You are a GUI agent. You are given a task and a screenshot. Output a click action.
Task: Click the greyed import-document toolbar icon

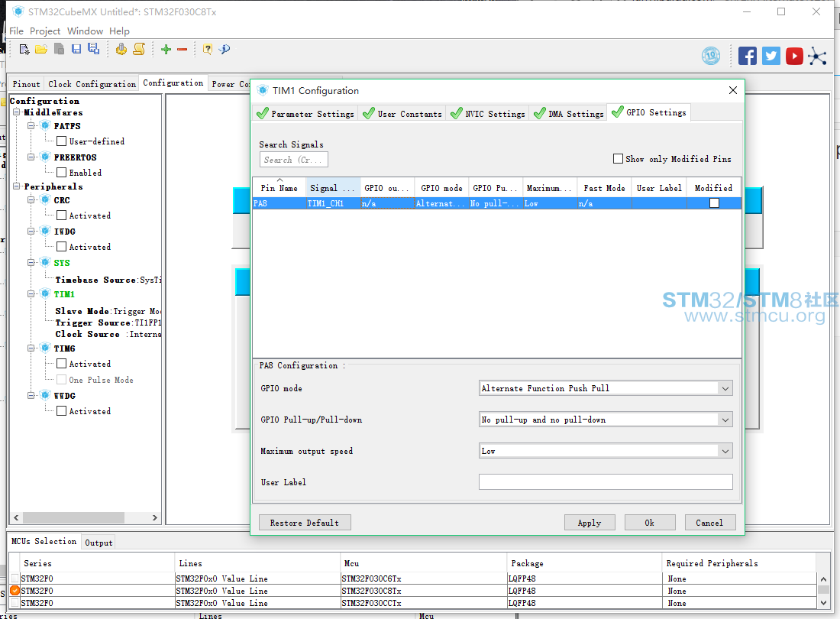tap(59, 50)
